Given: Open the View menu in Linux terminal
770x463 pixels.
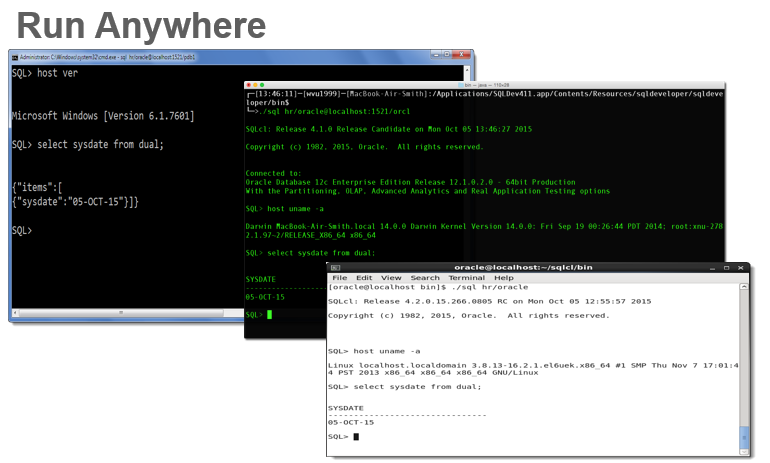Looking at the screenshot, I should coord(391,278).
